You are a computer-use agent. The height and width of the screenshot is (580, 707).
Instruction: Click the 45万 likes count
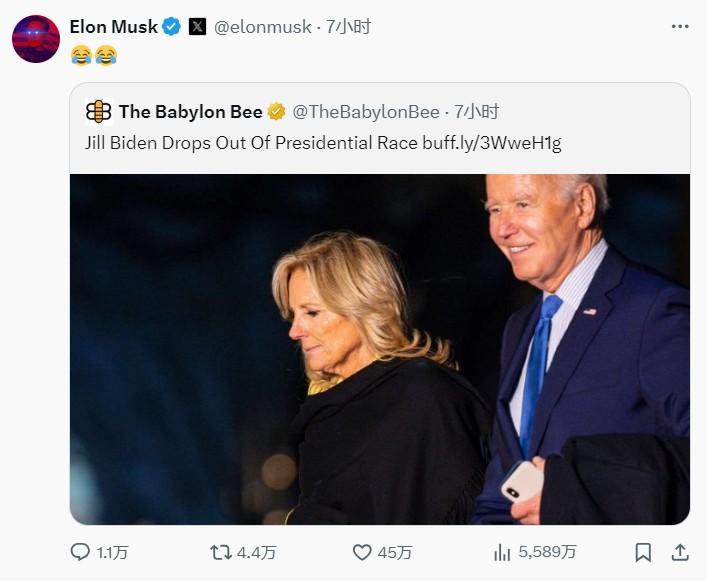(395, 552)
